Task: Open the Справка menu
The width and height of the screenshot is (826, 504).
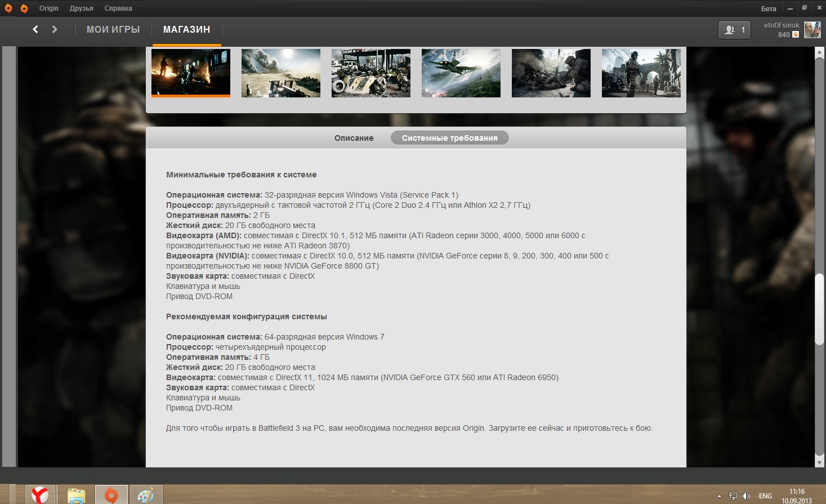Action: [x=118, y=8]
